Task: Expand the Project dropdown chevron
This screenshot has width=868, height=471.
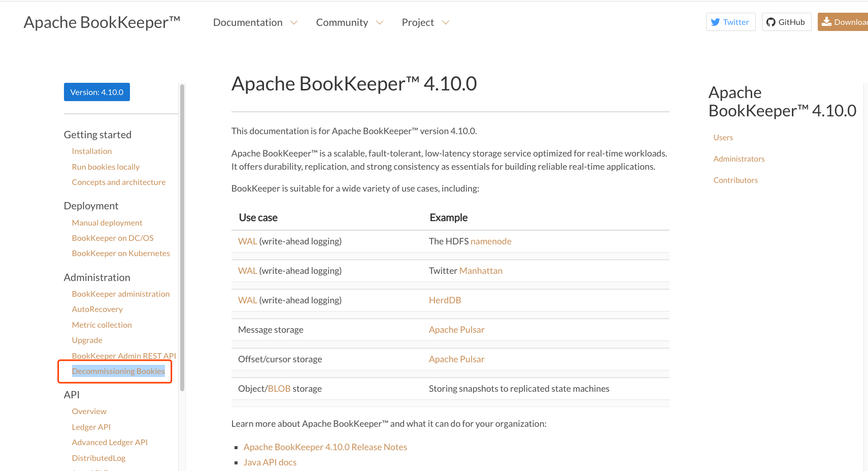Action: [446, 22]
